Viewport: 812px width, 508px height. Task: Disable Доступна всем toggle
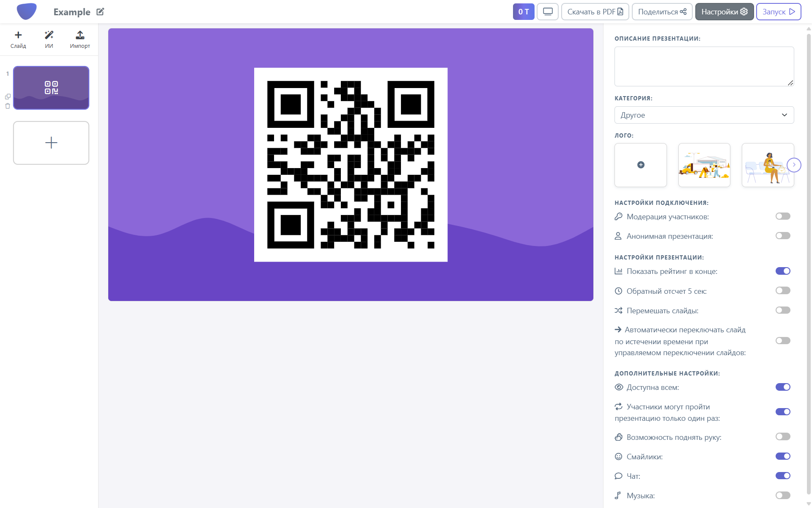click(x=783, y=387)
